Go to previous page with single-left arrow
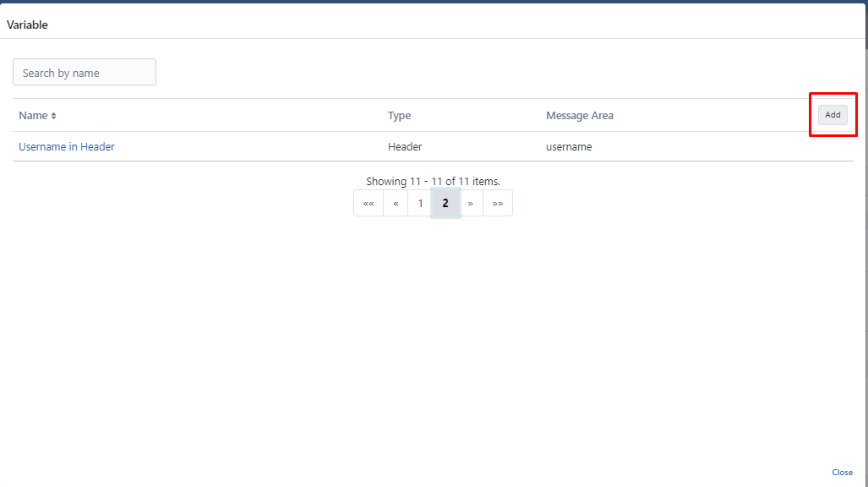 (x=396, y=203)
